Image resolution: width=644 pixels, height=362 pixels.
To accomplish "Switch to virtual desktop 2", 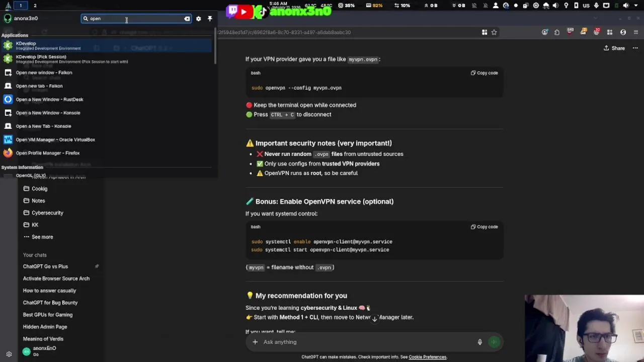I will (35, 6).
